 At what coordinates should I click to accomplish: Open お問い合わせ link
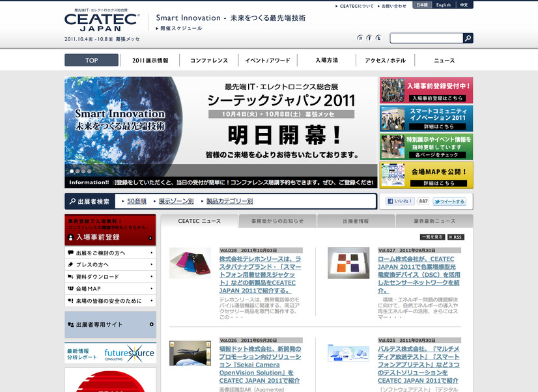[x=392, y=6]
